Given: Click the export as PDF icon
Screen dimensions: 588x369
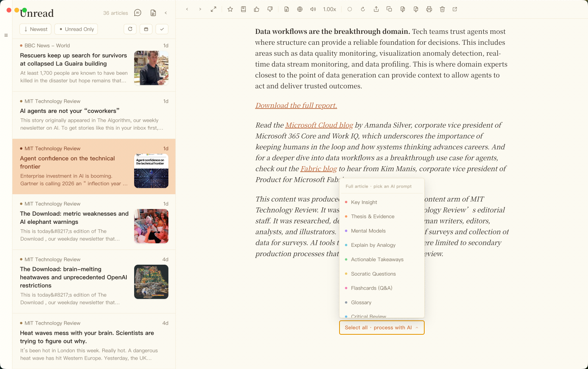Looking at the screenshot, I should [x=416, y=9].
